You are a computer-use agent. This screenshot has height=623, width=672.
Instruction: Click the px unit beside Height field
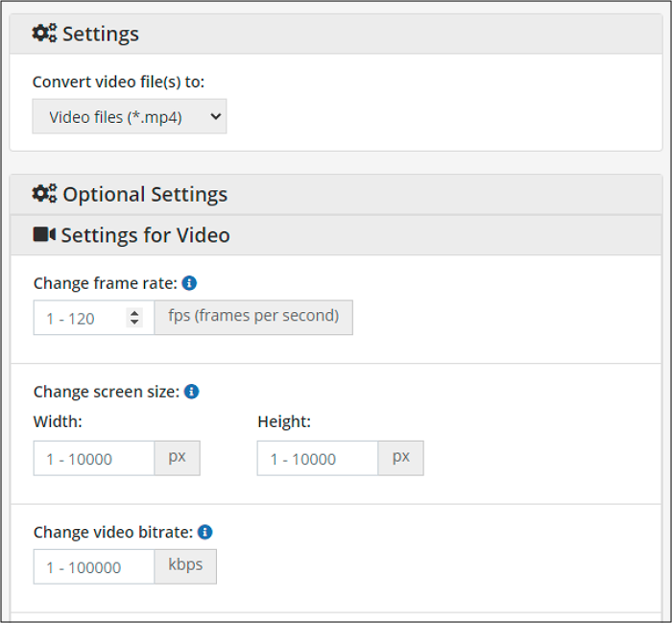click(400, 458)
